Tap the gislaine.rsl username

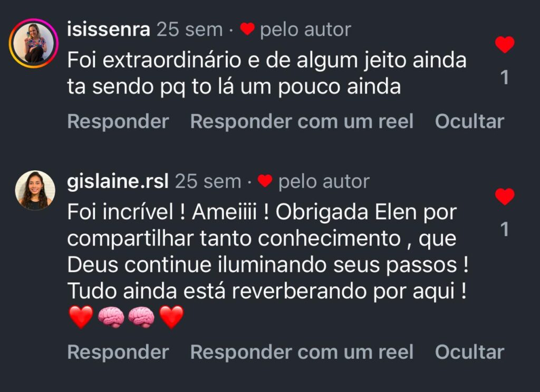[x=118, y=182]
